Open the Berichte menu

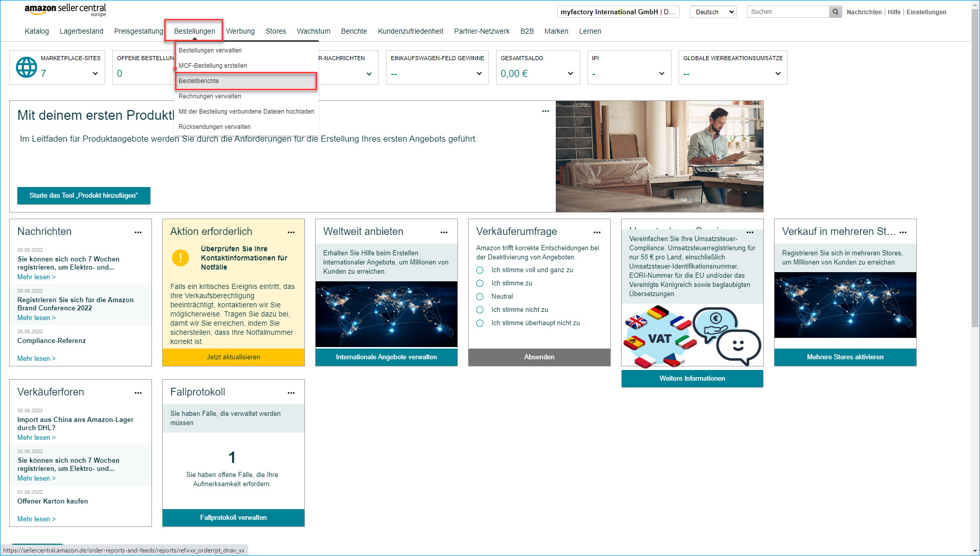tap(354, 31)
